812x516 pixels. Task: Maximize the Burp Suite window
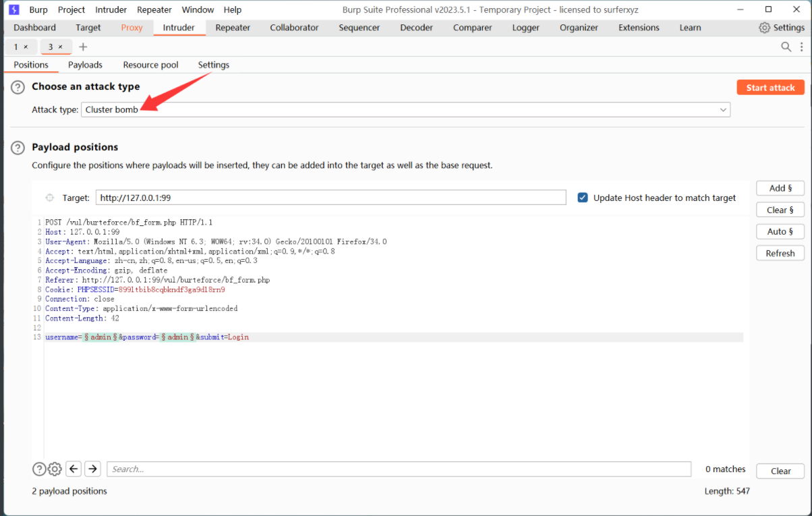pos(769,9)
